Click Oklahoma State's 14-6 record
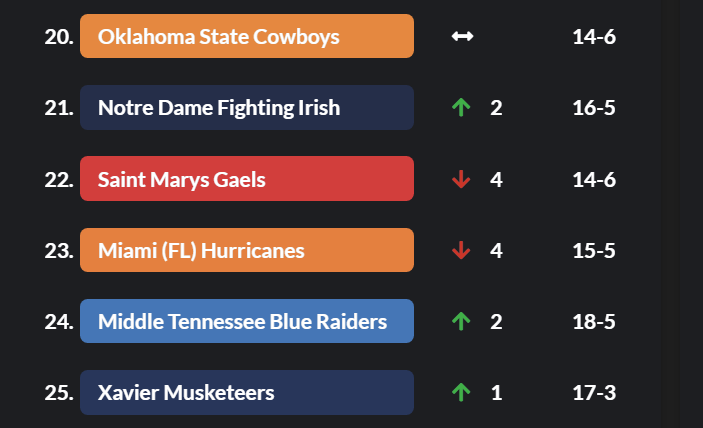Screen dimensions: 703x428 594,37
